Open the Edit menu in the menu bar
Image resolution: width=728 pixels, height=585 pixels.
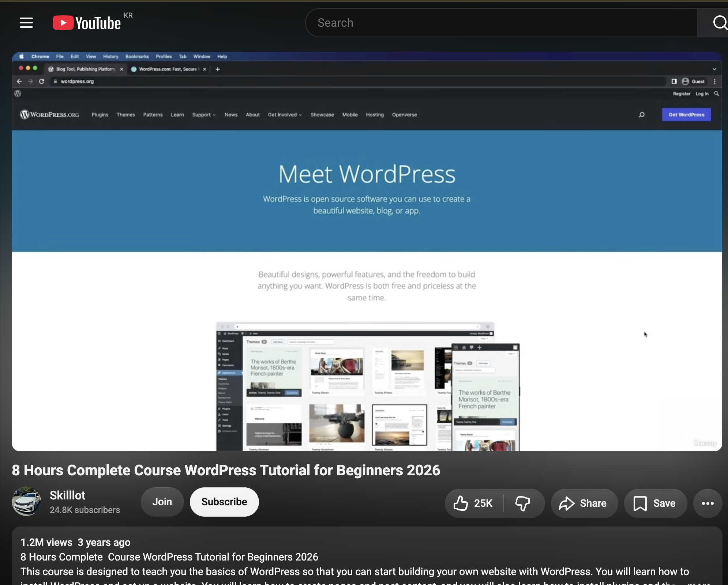[x=75, y=56]
